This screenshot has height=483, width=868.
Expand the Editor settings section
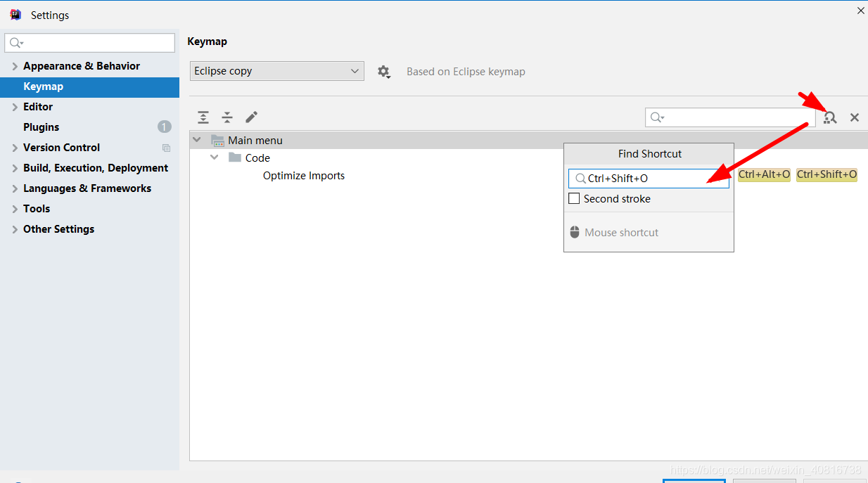pyautogui.click(x=15, y=107)
